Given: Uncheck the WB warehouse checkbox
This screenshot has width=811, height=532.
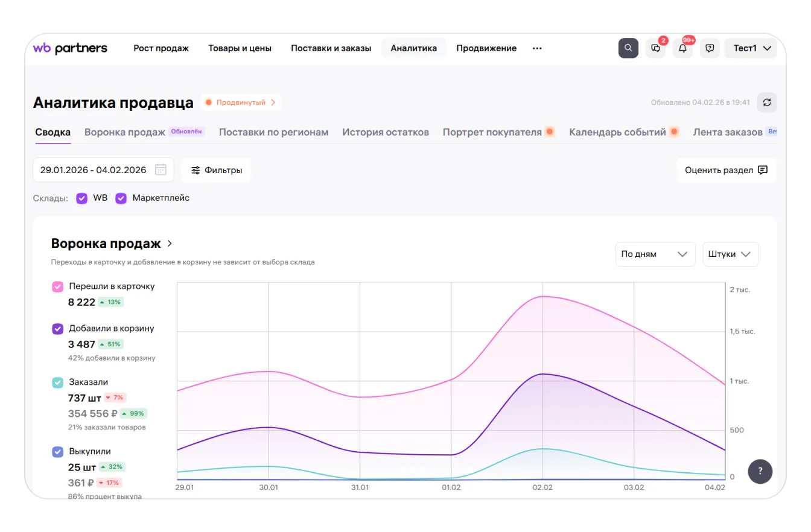Looking at the screenshot, I should (82, 198).
